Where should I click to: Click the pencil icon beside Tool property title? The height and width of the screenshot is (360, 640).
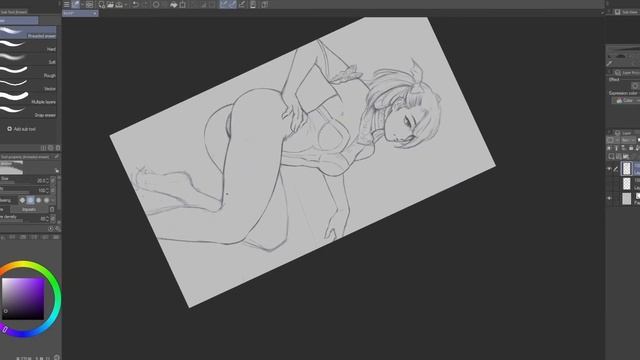pyautogui.click(x=56, y=157)
